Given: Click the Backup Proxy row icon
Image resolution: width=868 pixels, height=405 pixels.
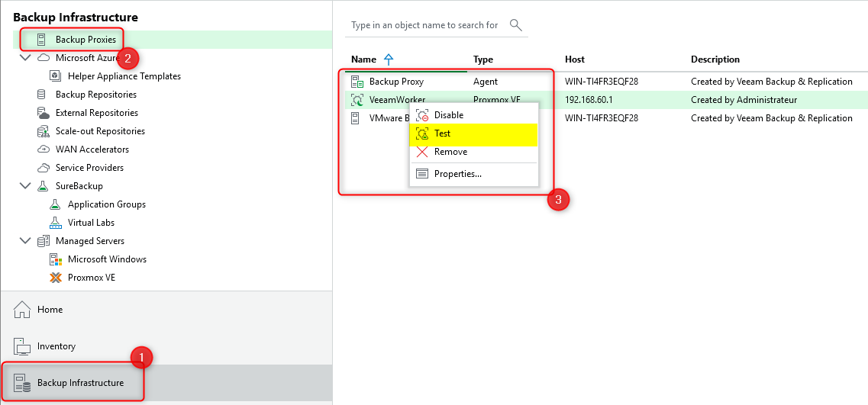Looking at the screenshot, I should (x=357, y=82).
